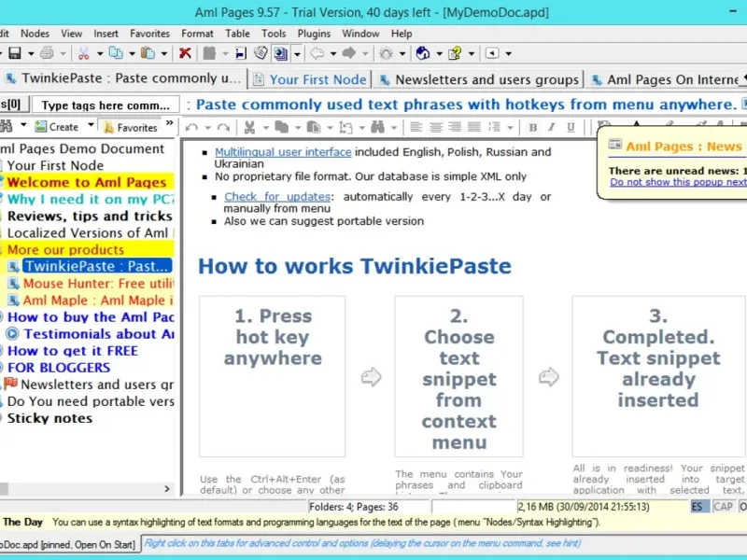Click the Undo arrow in editor toolbar
747x560 pixels.
[x=191, y=127]
